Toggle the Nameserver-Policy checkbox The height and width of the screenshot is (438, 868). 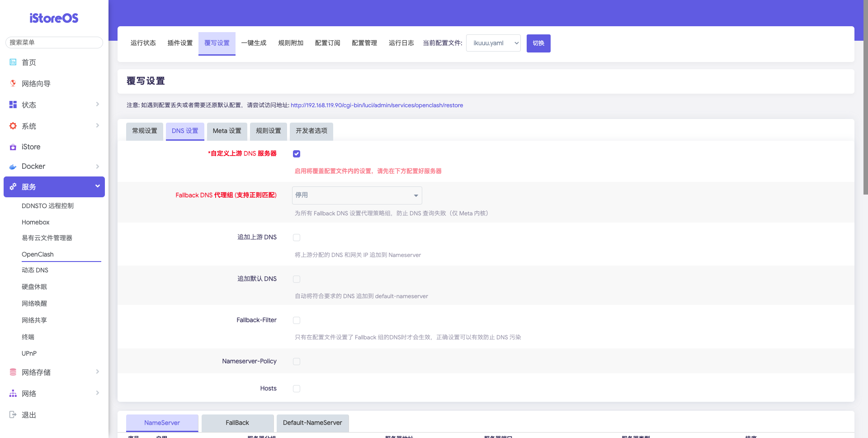(x=297, y=362)
